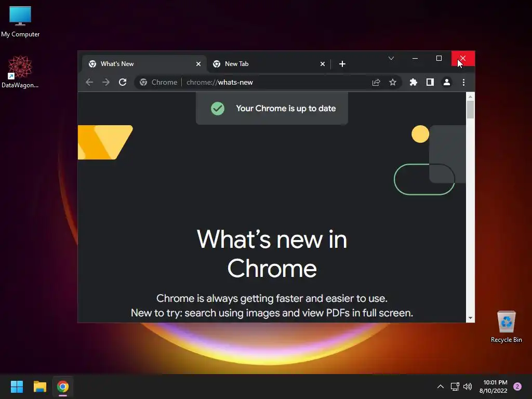Bookmark this tab with the star icon
Viewport: 532px width, 399px height.
[393, 82]
